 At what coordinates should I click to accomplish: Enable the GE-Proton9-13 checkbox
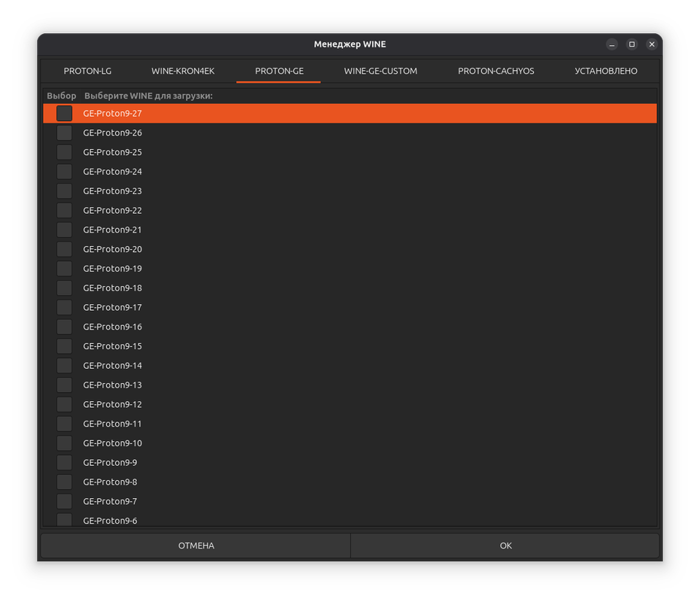click(x=65, y=385)
